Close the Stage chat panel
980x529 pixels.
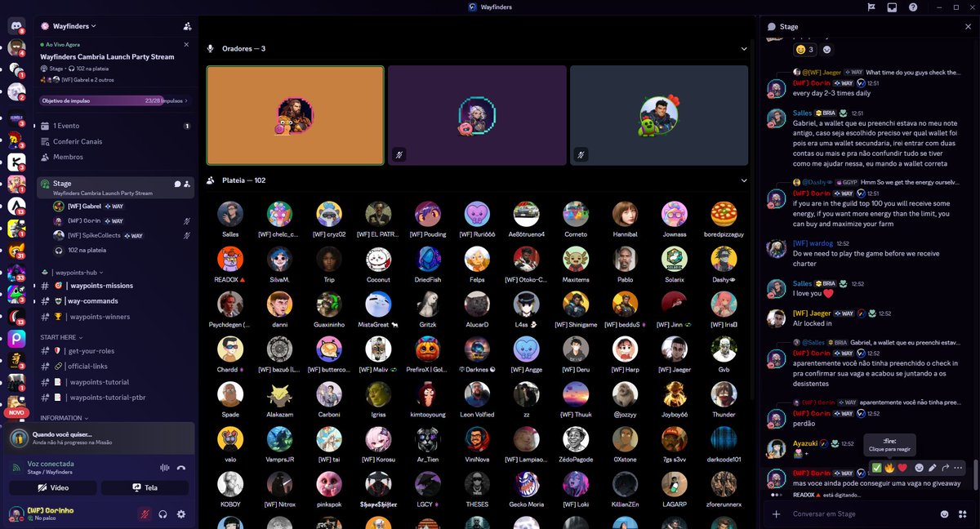[968, 27]
